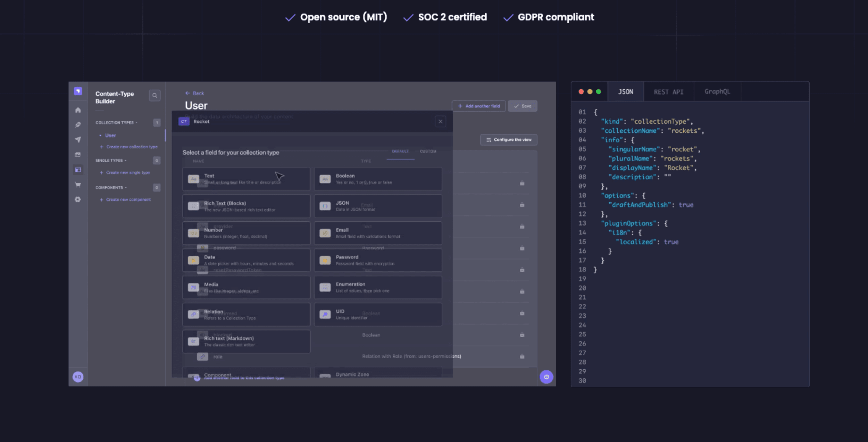Click the search icon in Content-Type Builder
The width and height of the screenshot is (868, 442).
point(155,96)
